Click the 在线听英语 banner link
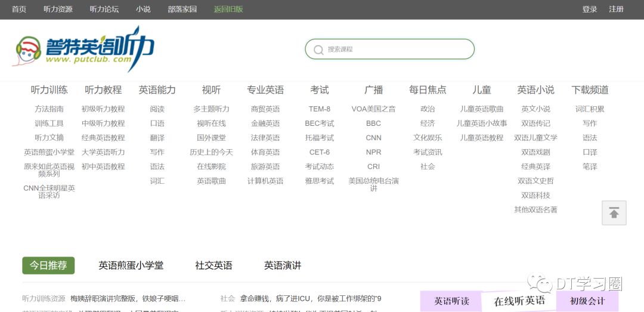644x312 pixels. pos(519,301)
